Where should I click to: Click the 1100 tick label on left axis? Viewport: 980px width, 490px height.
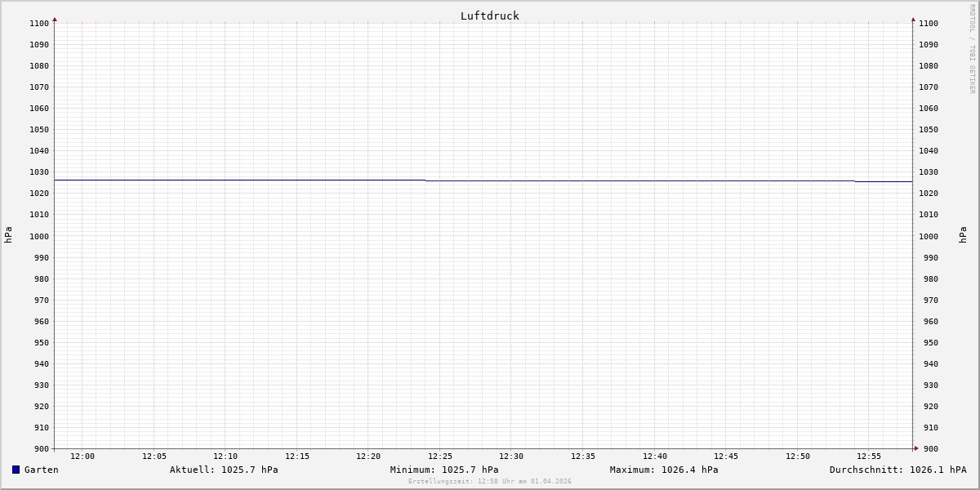pos(39,24)
